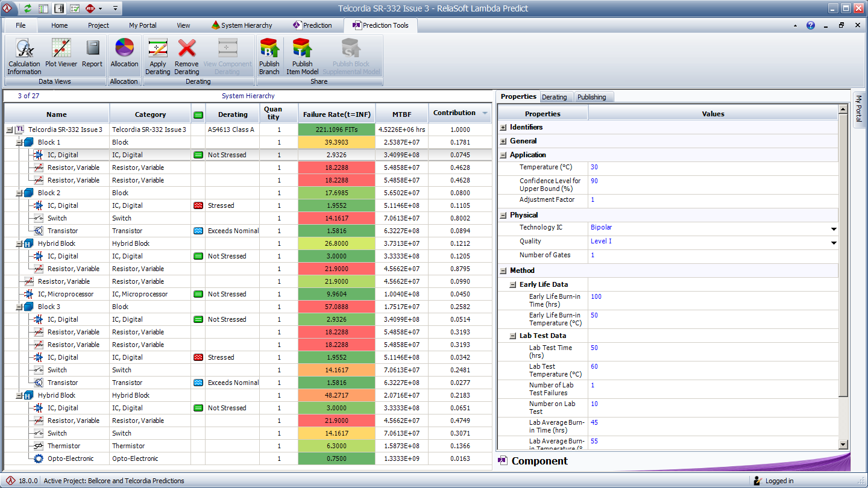Viewport: 868px width, 488px height.
Task: Edit the Temperature value field
Action: tap(711, 167)
